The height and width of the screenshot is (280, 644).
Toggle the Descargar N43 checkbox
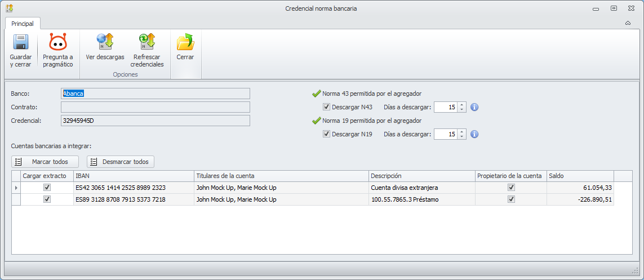click(x=326, y=107)
